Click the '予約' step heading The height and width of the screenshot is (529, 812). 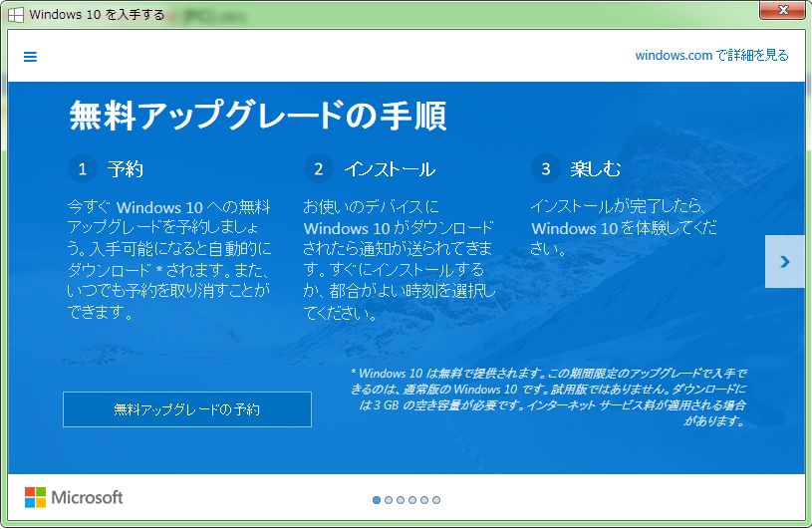126,169
